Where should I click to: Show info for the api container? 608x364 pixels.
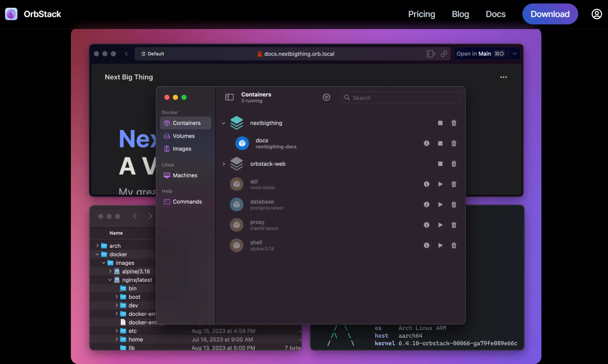point(426,184)
